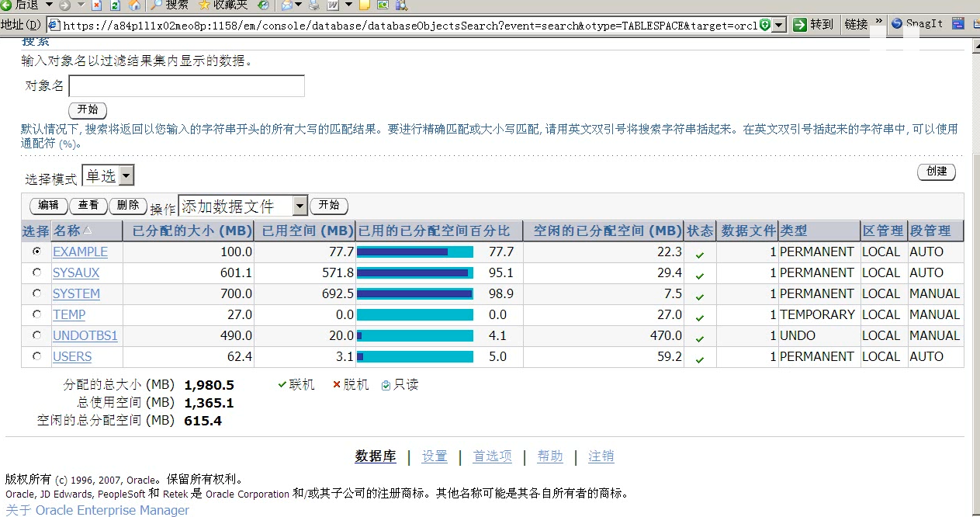Click the yellow notes folder toolbar icon

pos(363,5)
